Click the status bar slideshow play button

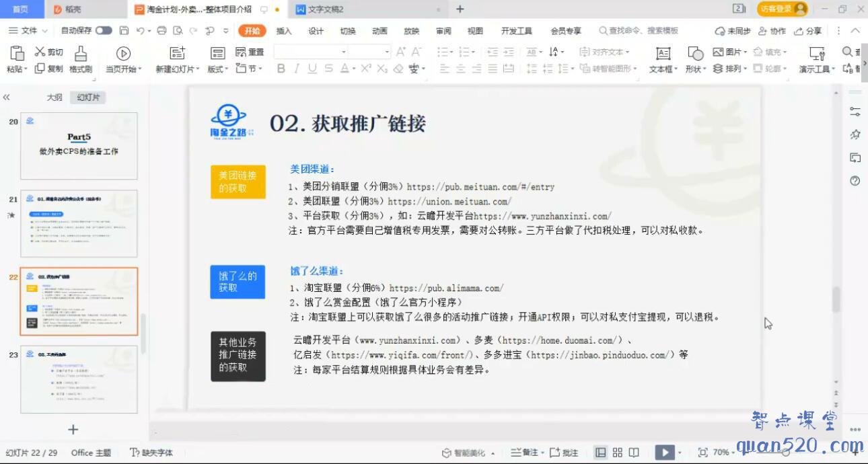(x=665, y=453)
